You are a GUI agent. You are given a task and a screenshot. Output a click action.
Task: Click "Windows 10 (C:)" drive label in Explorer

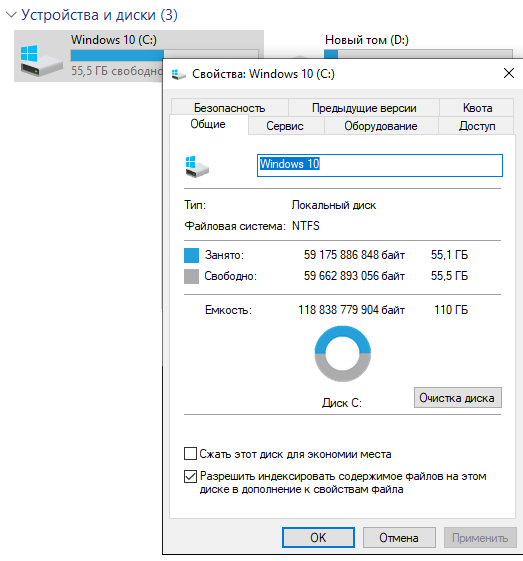coord(114,40)
